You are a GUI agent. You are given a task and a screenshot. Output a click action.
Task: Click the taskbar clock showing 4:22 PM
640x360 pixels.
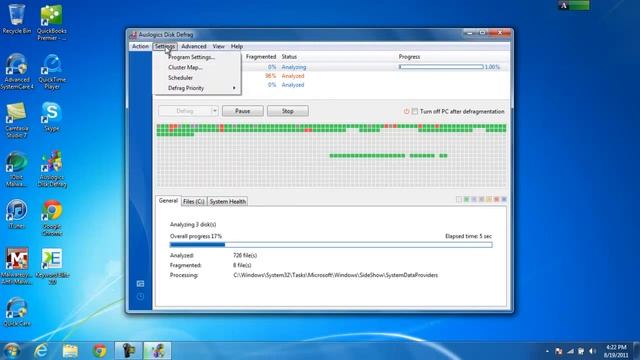click(x=616, y=351)
